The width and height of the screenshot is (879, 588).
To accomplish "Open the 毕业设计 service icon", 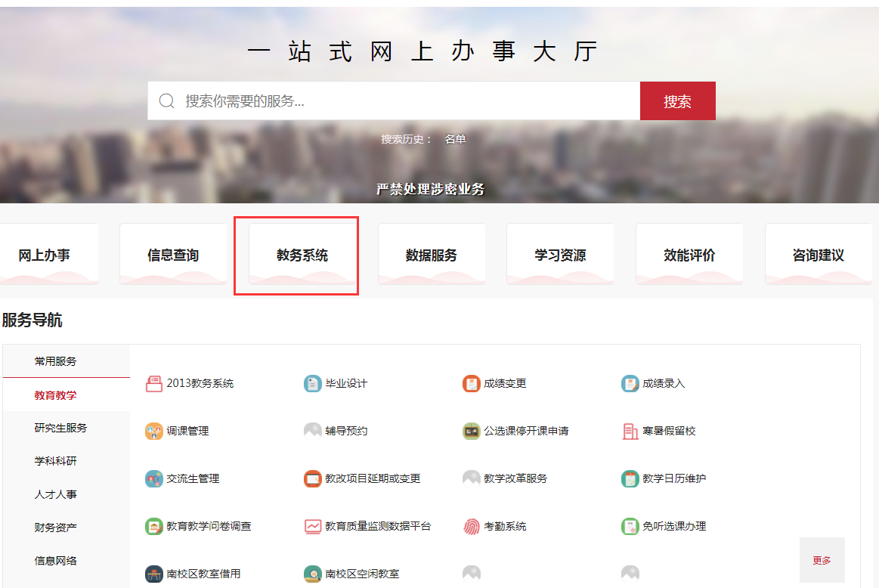I will (313, 384).
